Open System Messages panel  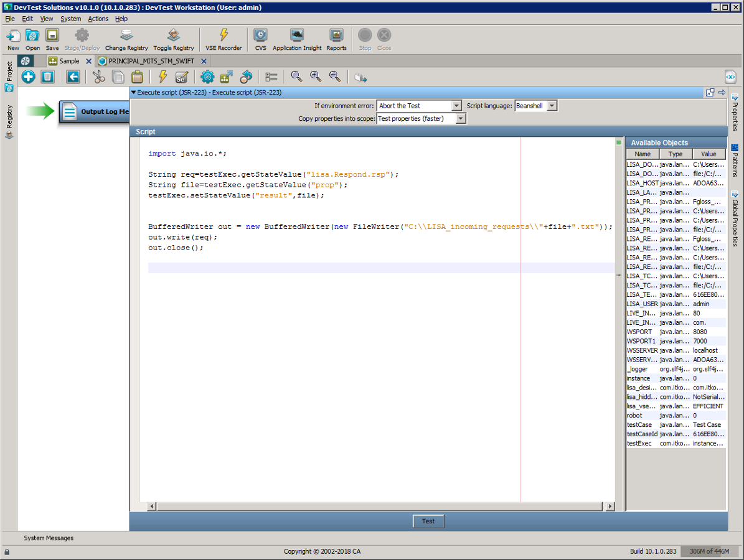coord(49,538)
